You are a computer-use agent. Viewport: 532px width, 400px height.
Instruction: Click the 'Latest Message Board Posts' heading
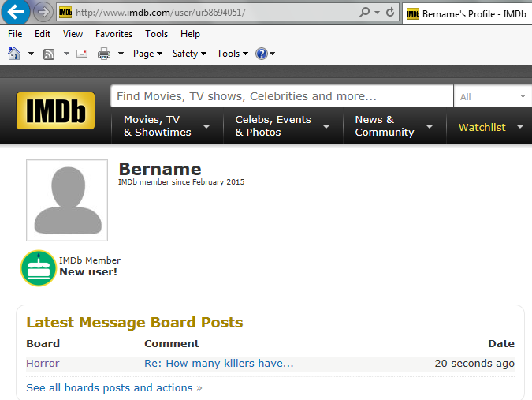tap(135, 322)
